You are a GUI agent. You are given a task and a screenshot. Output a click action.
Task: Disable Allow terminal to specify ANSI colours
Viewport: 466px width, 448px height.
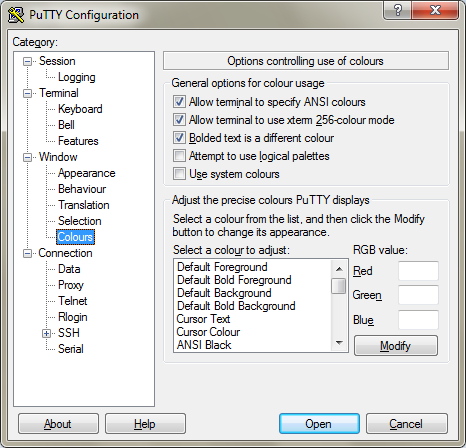(179, 102)
